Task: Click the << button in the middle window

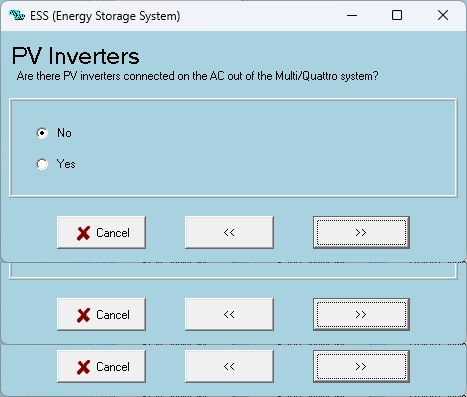Action: coord(229,314)
